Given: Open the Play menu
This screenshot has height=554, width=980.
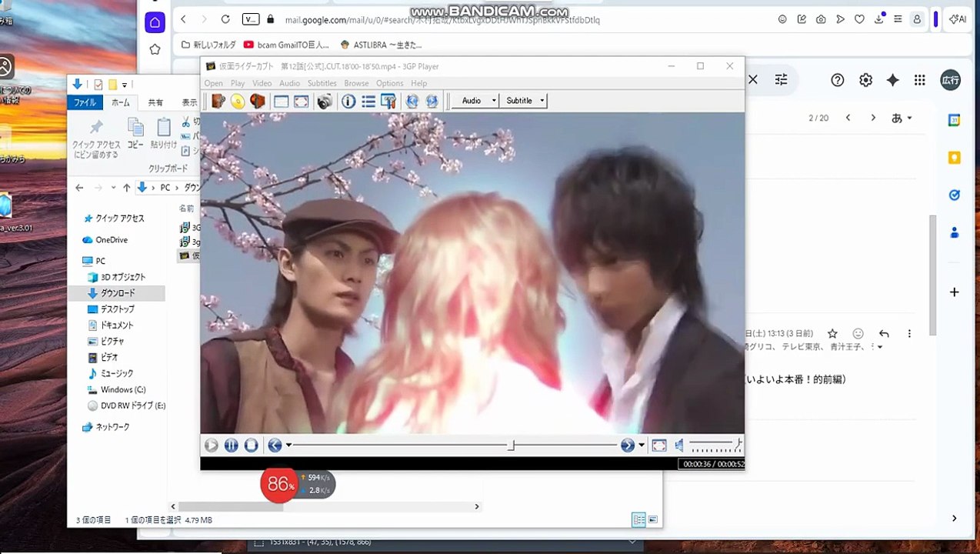Looking at the screenshot, I should click(x=238, y=83).
